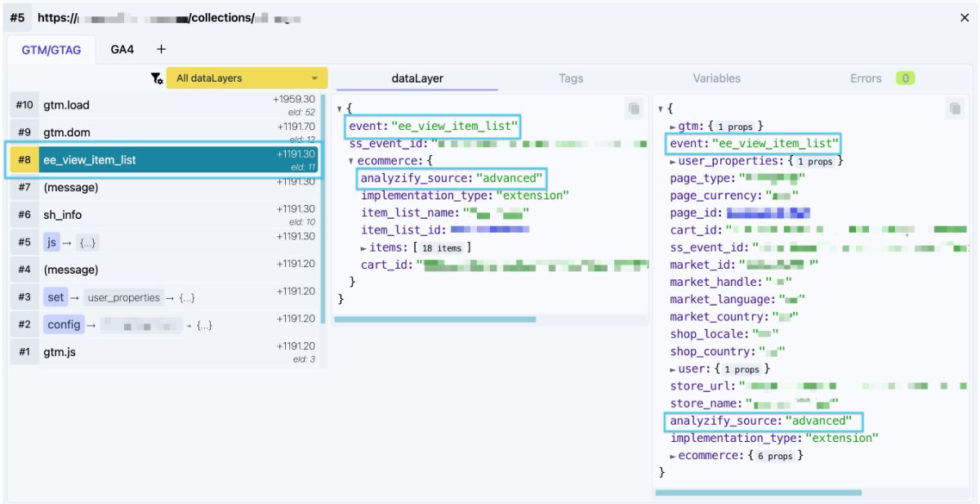Click the store_name key
980x504 pixels.
pyautogui.click(x=705, y=404)
